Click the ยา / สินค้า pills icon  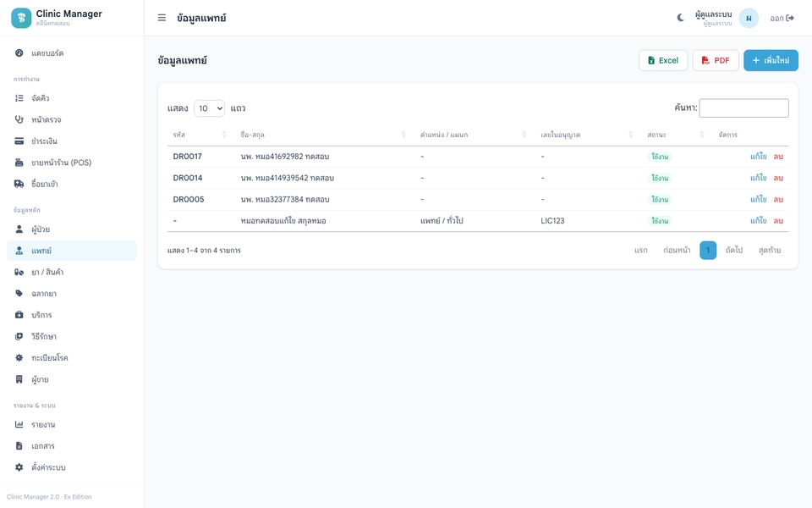[19, 272]
